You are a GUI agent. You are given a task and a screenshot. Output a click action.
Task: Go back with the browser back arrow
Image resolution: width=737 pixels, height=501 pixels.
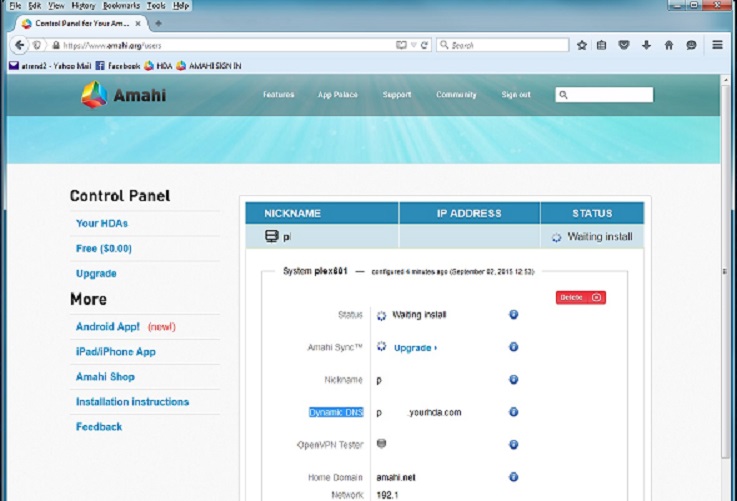coord(19,45)
